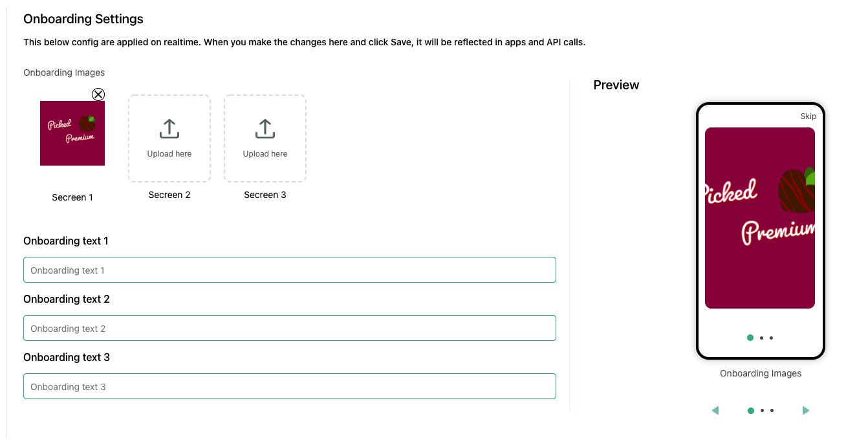Image resolution: width=868 pixels, height=447 pixels.
Task: Remove the Secreen 1 uploaded image
Action: pyautogui.click(x=98, y=94)
